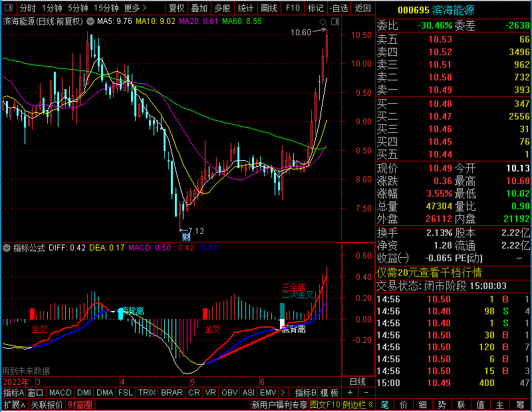Select the 值 value tab
This screenshot has height=412, width=532.
(480, 405)
